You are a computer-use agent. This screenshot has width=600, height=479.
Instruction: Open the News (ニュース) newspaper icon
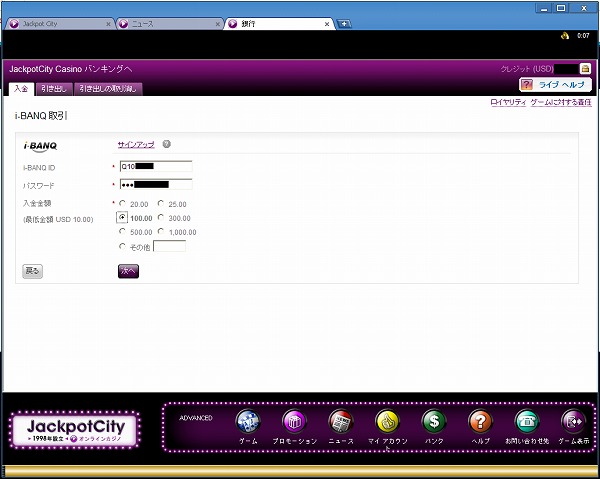(x=341, y=421)
